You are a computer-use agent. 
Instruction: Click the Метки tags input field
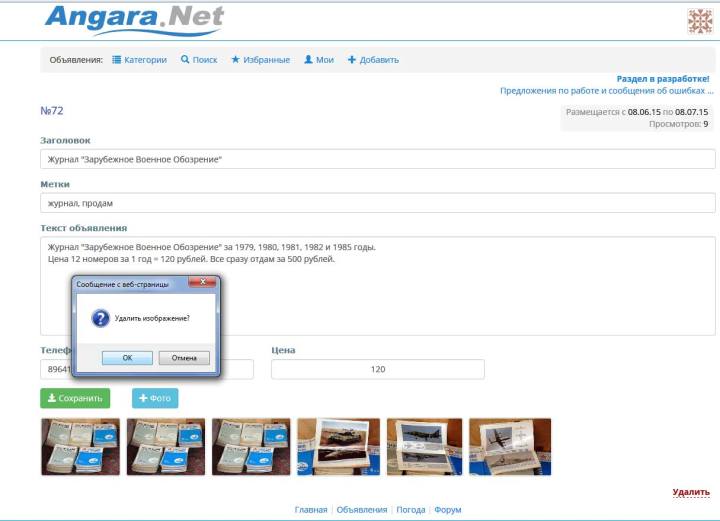coord(378,203)
